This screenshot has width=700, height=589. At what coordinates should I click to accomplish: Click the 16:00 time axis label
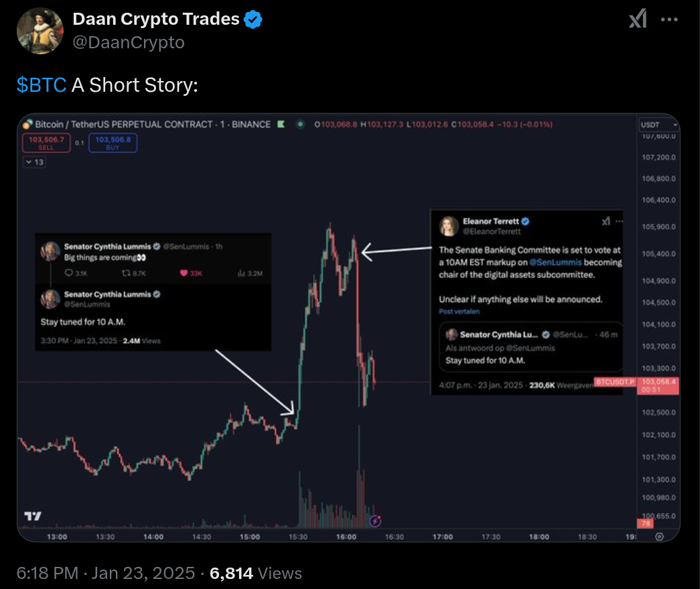pyautogui.click(x=346, y=537)
